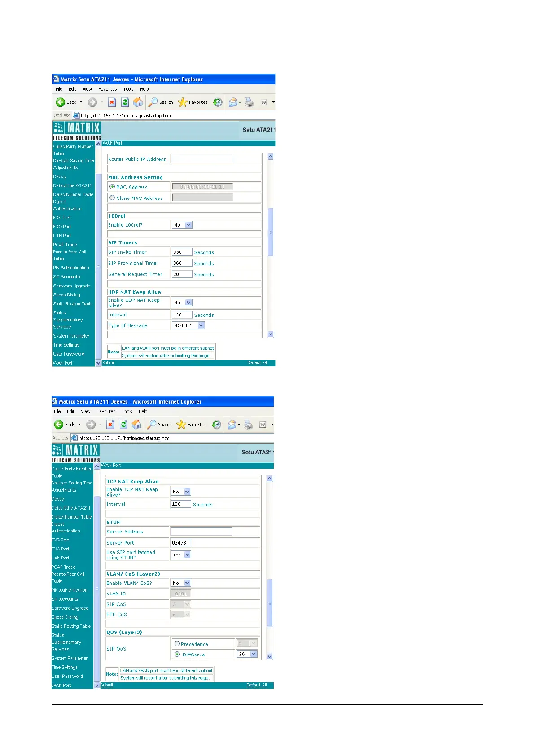Screen dimensions: 534x756
Task: Open Favorites menu in lower browser window
Action: (106, 411)
